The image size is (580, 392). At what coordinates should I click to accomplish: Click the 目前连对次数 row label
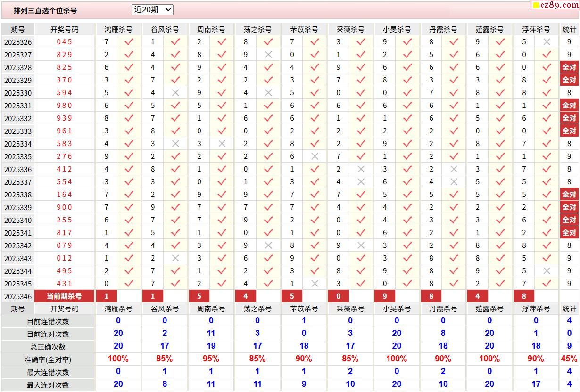click(x=48, y=335)
